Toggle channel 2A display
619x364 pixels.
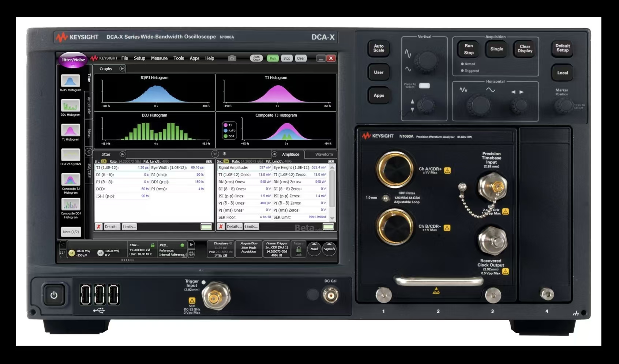point(100,253)
